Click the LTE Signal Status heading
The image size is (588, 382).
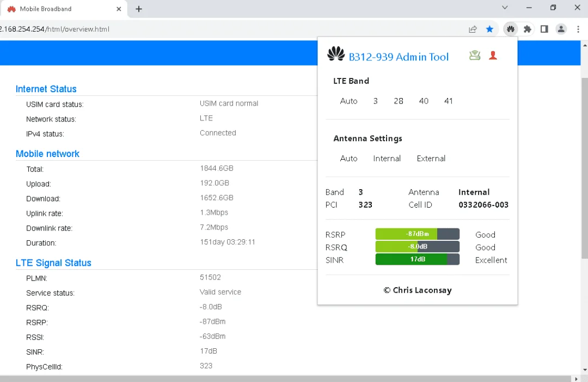coord(53,263)
